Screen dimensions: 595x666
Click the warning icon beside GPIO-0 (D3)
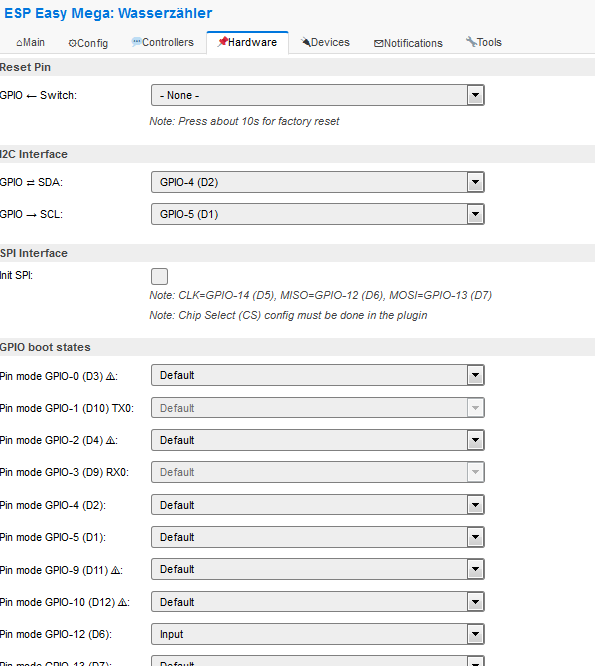coord(110,376)
